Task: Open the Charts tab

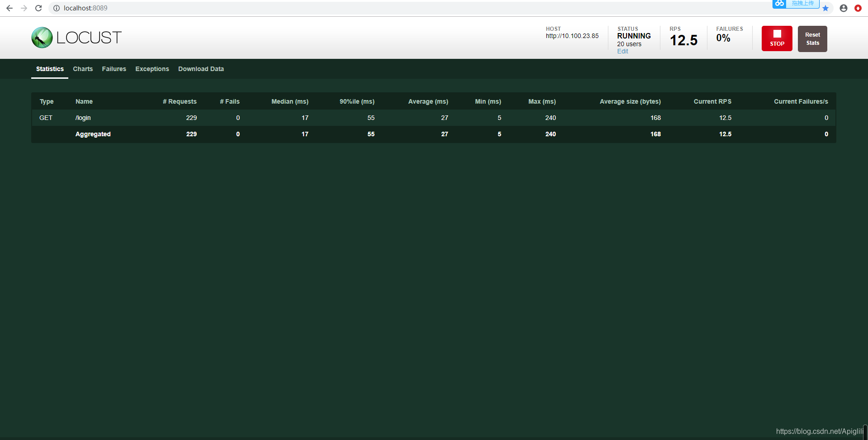Action: 83,69
